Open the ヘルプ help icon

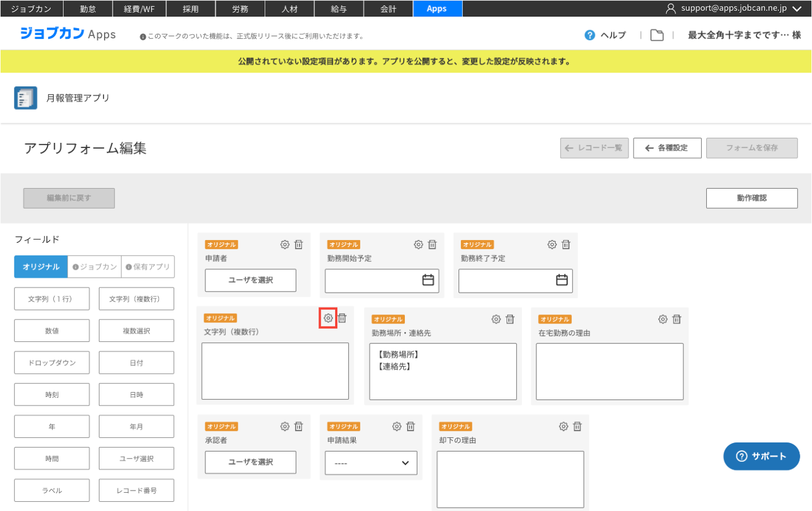click(x=590, y=35)
